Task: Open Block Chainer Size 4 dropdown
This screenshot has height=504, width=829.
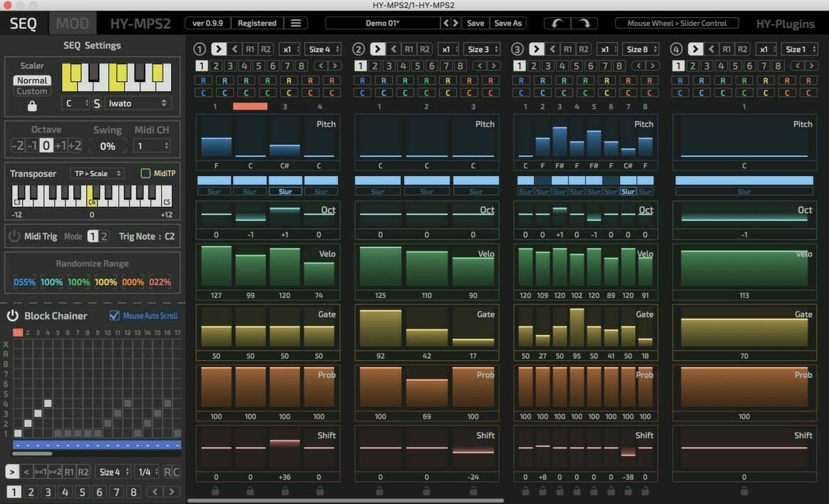Action: pos(113,472)
